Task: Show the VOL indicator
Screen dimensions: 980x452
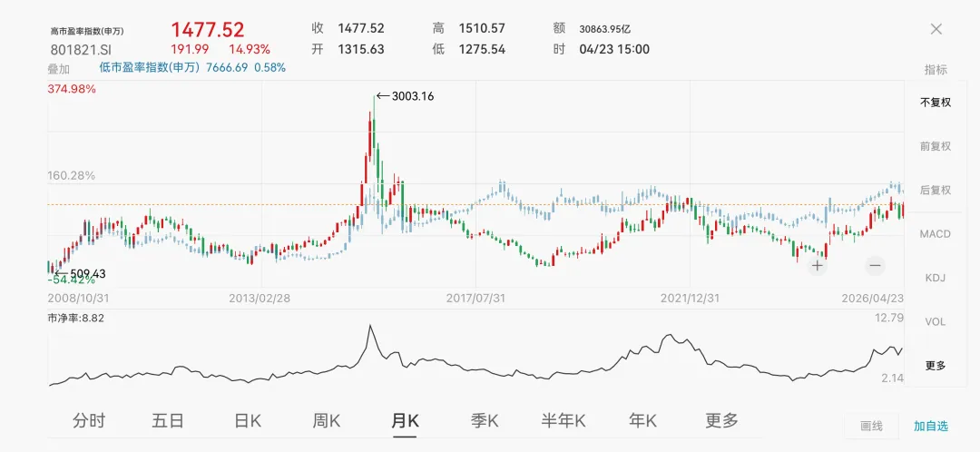Action: click(x=936, y=322)
